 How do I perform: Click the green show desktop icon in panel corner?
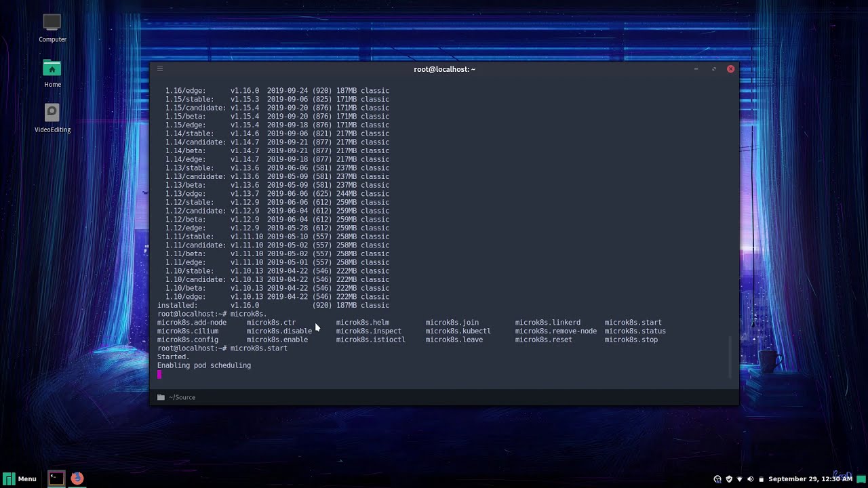861,479
